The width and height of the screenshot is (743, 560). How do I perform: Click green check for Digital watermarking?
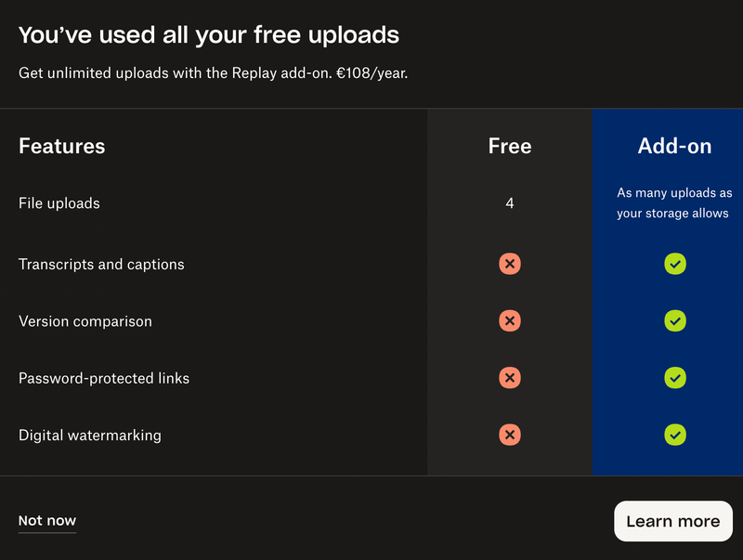click(675, 435)
